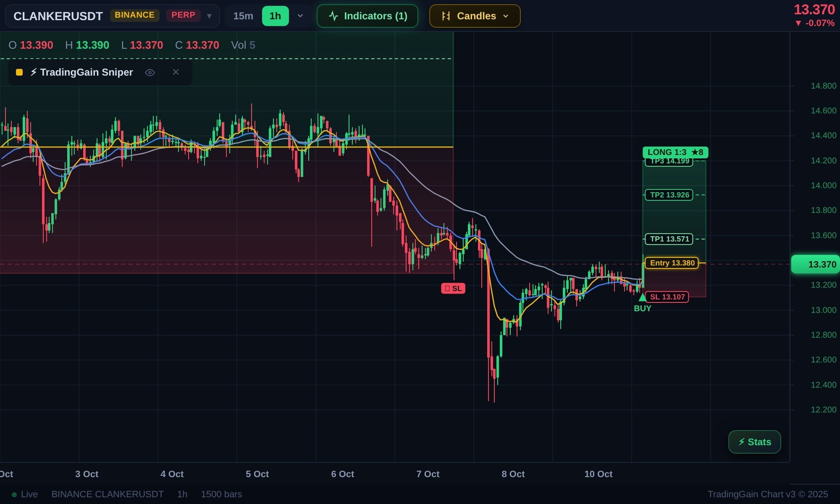Image resolution: width=840 pixels, height=504 pixels.
Task: Click the green BUY arrow marker
Action: point(642,298)
